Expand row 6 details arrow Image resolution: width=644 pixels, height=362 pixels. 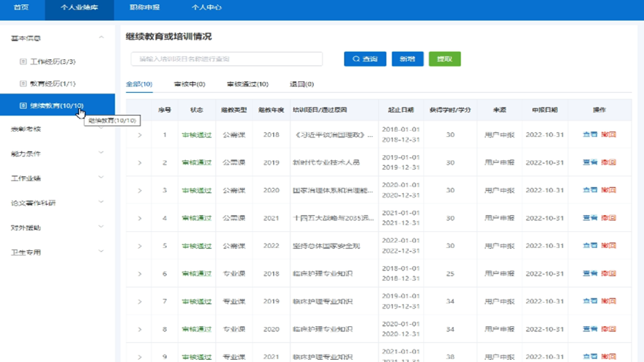coord(139,274)
